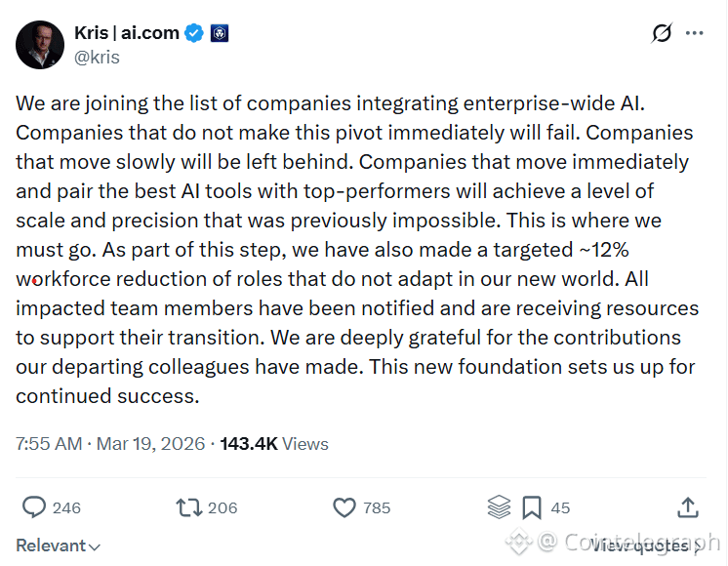Viewport: 728px width, 566px height.
Task: Bookmark this post
Action: tap(532, 507)
